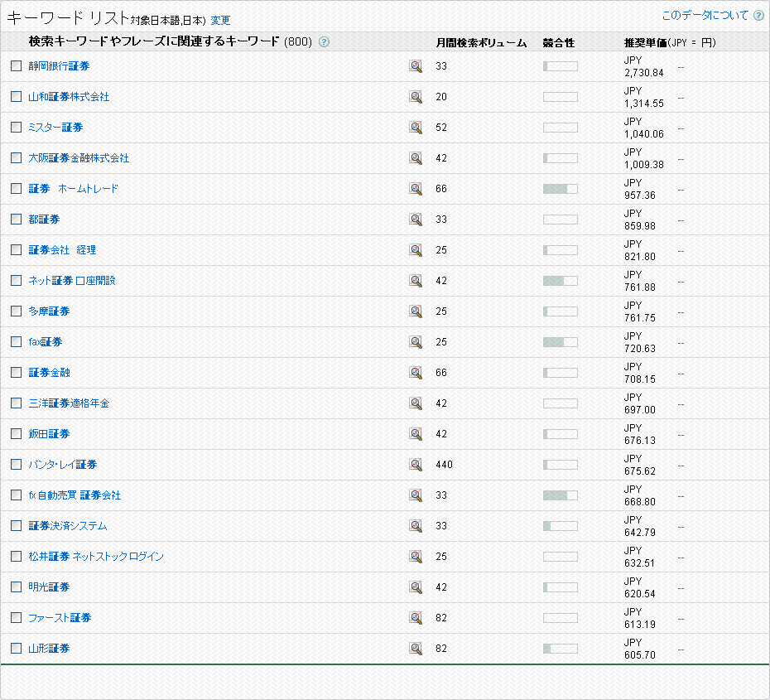Click the keyword ネット証券 口座開設
This screenshot has height=700, width=770.
[x=72, y=281]
